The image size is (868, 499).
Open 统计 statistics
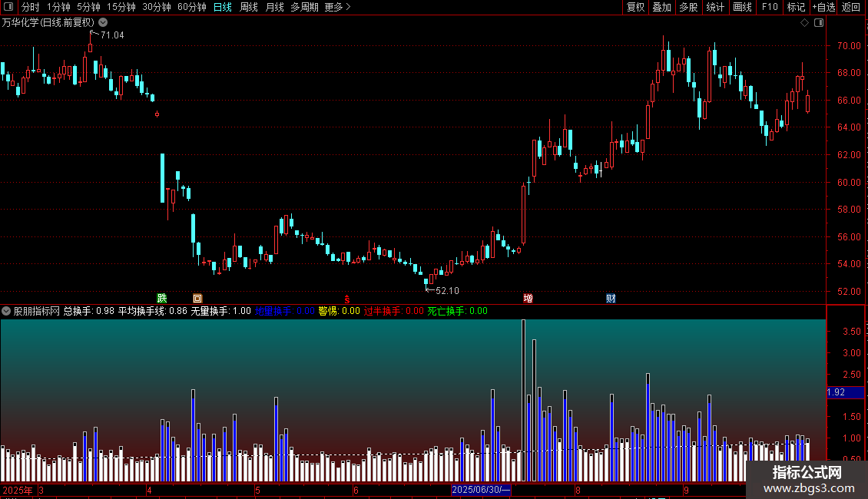point(715,7)
